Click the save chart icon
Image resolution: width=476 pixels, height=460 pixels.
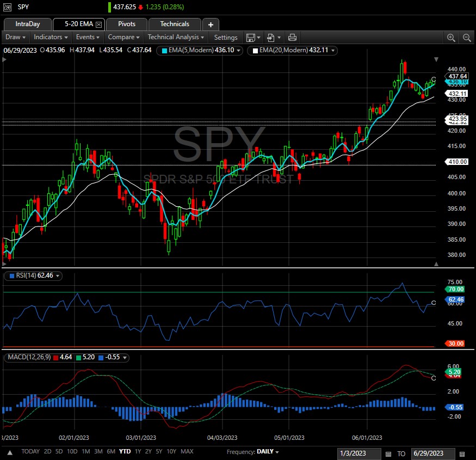pos(251,38)
